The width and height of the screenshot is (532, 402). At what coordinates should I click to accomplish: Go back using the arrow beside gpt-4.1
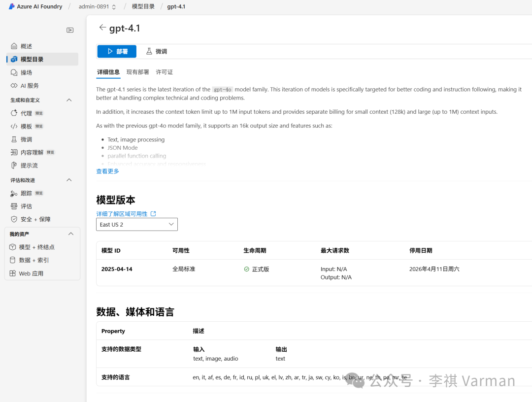click(x=102, y=28)
